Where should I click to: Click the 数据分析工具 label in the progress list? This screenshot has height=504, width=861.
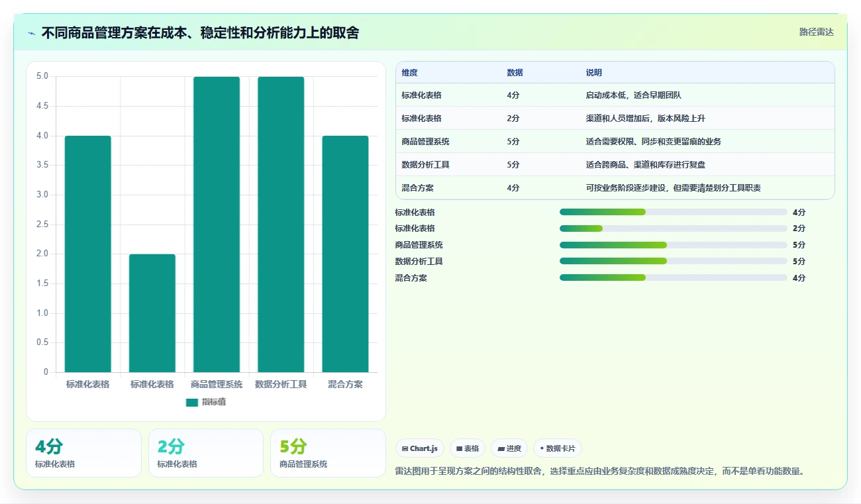coord(419,261)
